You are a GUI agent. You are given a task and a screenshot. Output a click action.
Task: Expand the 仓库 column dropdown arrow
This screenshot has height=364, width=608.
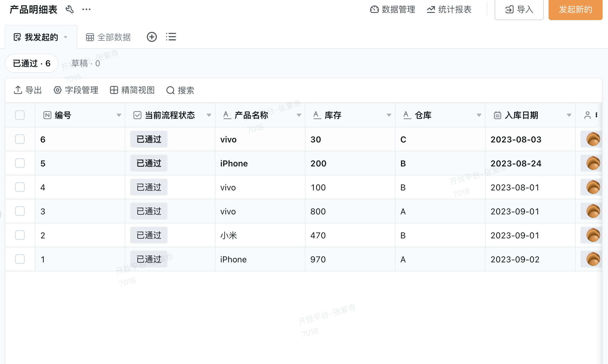479,115
